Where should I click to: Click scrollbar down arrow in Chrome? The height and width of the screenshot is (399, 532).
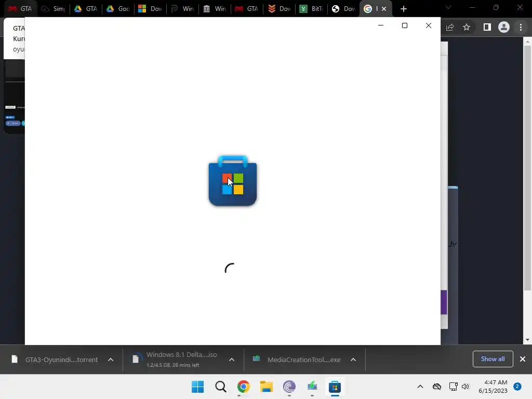point(527,340)
